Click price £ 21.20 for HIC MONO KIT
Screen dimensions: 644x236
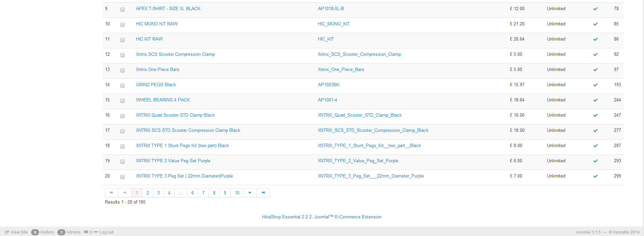click(517, 24)
